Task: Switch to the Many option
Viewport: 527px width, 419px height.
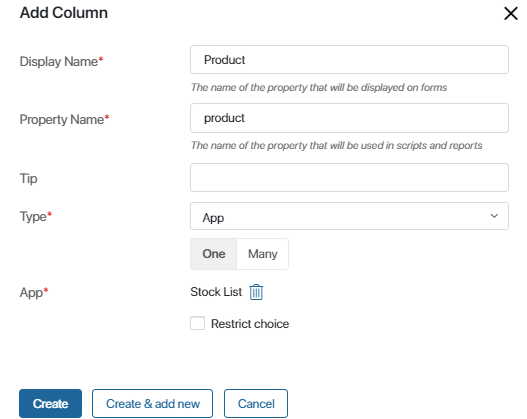Action: click(262, 254)
